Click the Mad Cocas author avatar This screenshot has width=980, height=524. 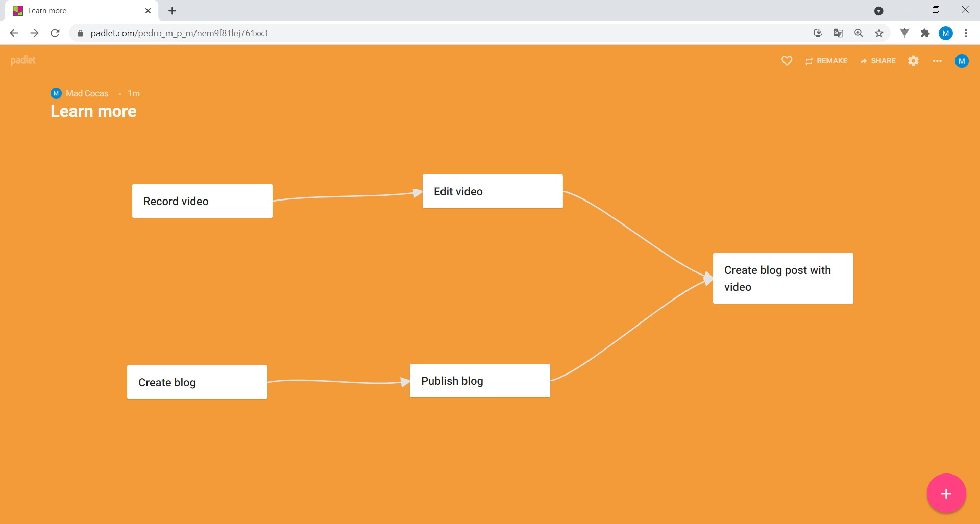coord(56,93)
